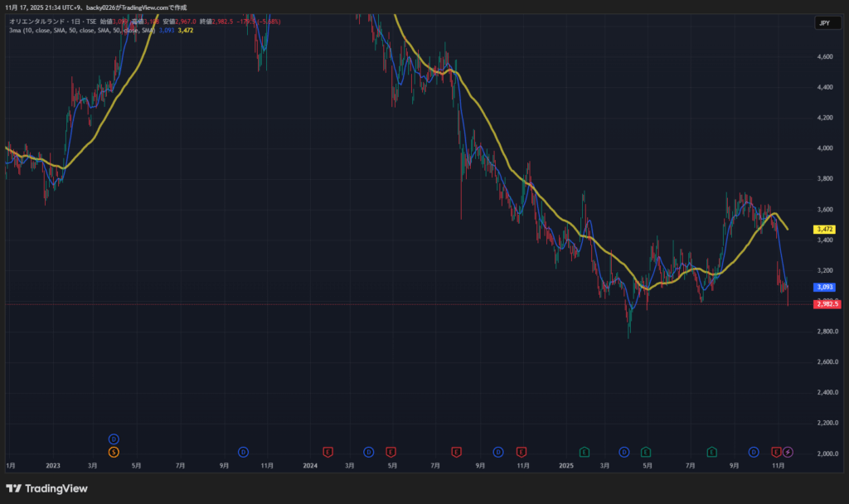Screen dimensions: 849x504
Task: Open the first red earnings marker of 2024
Action: coord(328,452)
